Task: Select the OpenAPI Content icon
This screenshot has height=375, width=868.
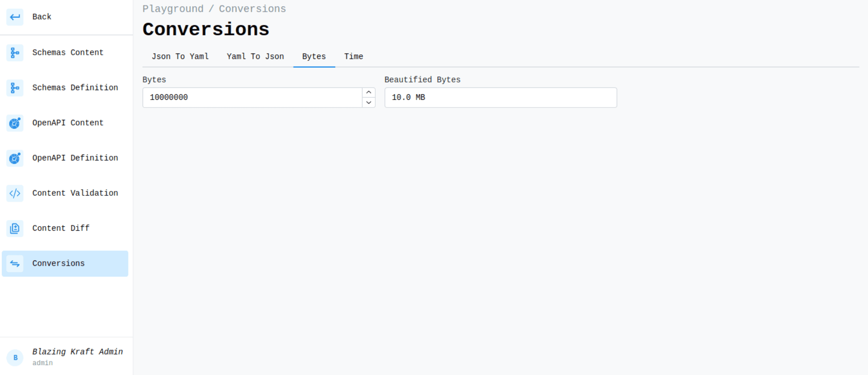Action: pos(15,123)
